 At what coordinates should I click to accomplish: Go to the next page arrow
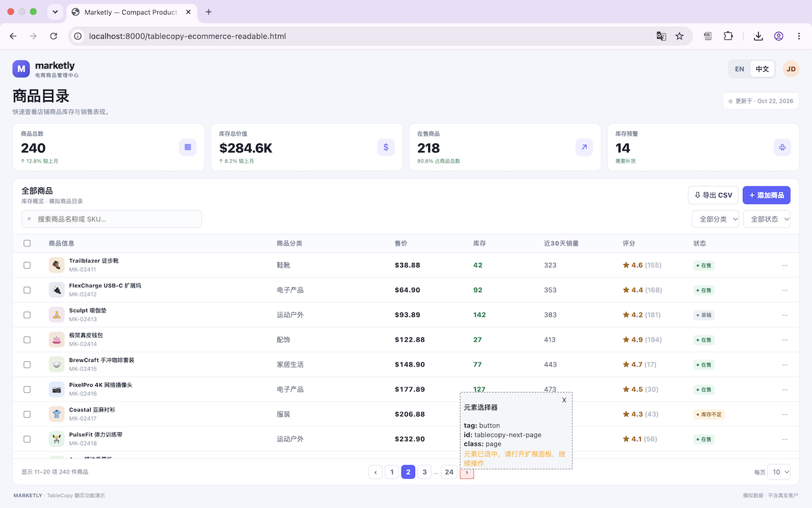coord(467,472)
